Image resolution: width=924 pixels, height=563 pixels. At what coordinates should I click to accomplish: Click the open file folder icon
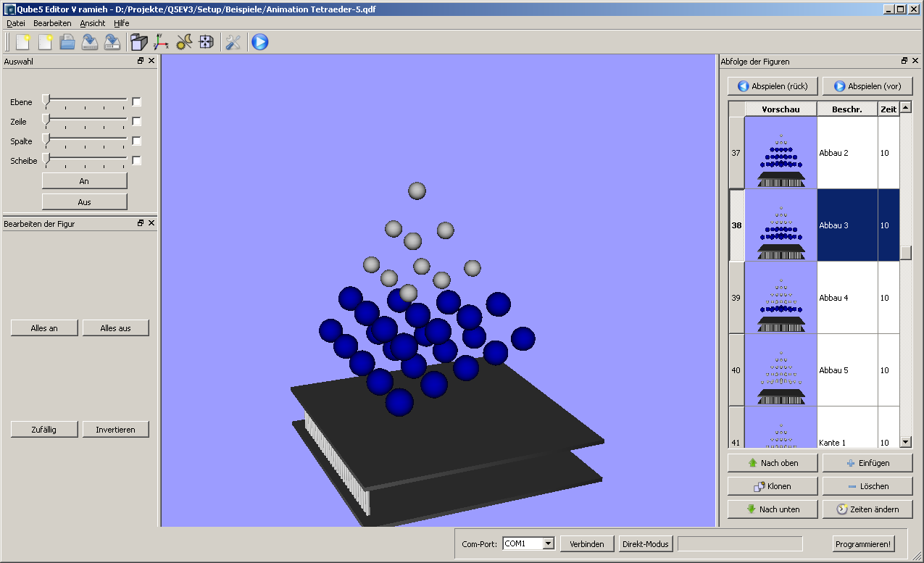coord(67,42)
